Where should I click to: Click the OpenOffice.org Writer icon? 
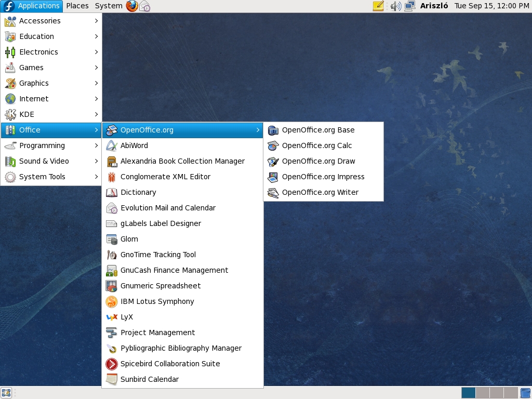(273, 192)
